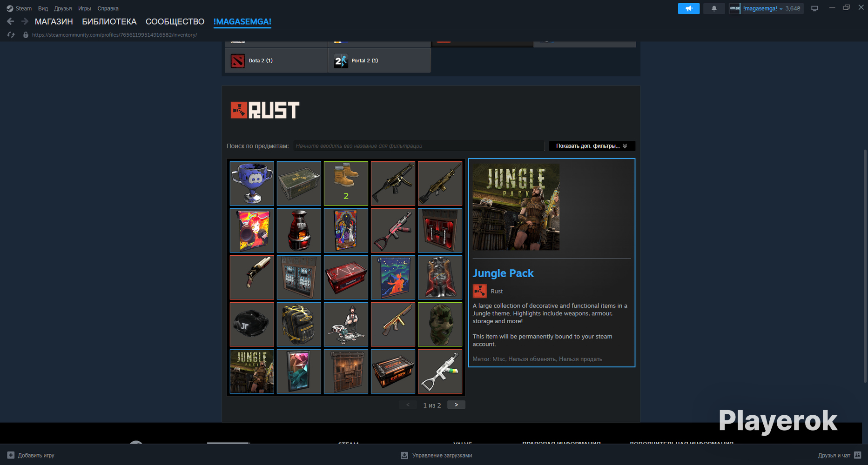
Task: Select the Play Rust double door skin
Action: coord(299,277)
